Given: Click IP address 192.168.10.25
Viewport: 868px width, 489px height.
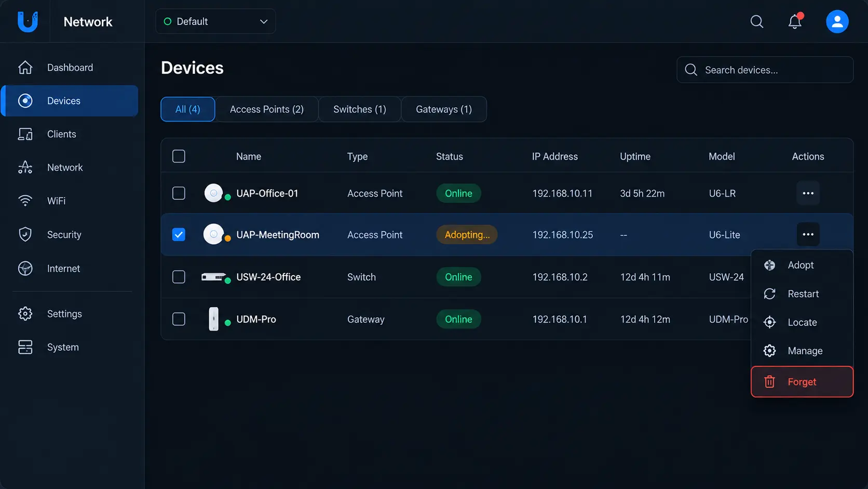Looking at the screenshot, I should pos(563,234).
